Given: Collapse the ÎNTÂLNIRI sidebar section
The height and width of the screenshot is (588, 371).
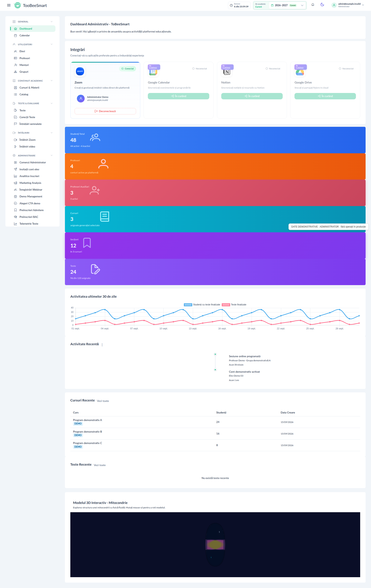Looking at the screenshot, I should [32, 133].
